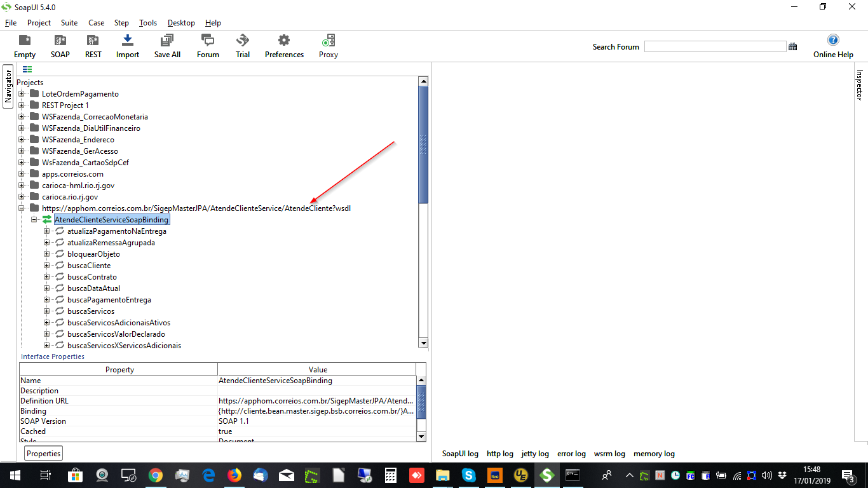Click the Import project icon
The image size is (868, 488).
coord(128,41)
